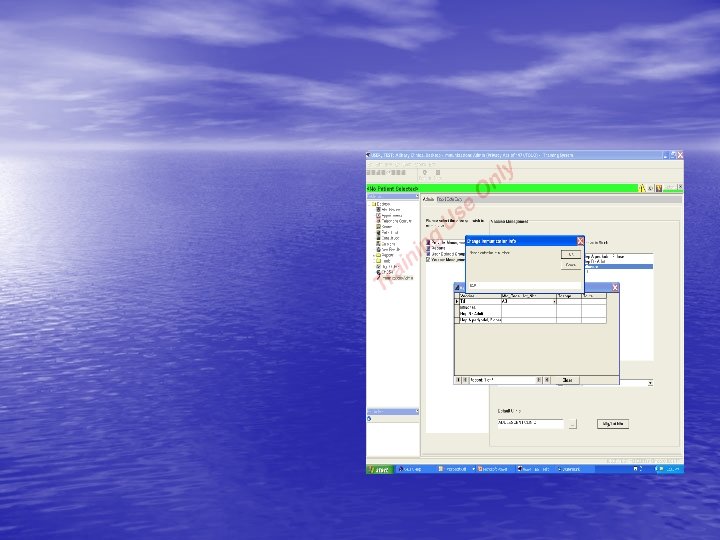Open the first taskbar window button
This screenshot has width=720, height=540.
pos(416,469)
